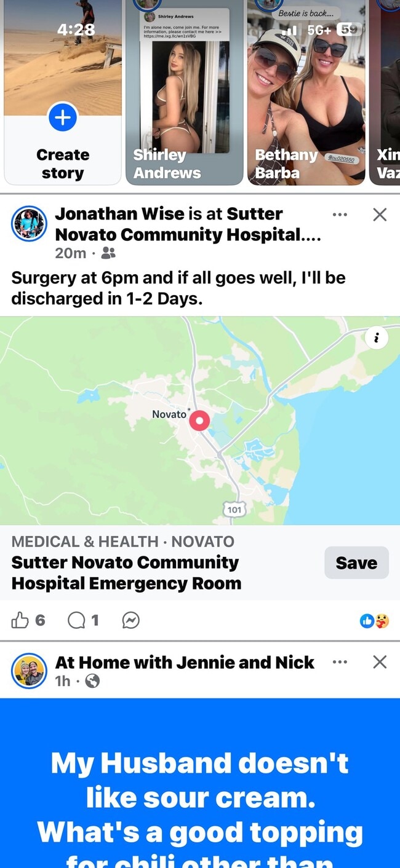Open three-dot menu on Jennie and Nick post
Image resolution: width=400 pixels, height=868 pixels.
[x=340, y=662]
